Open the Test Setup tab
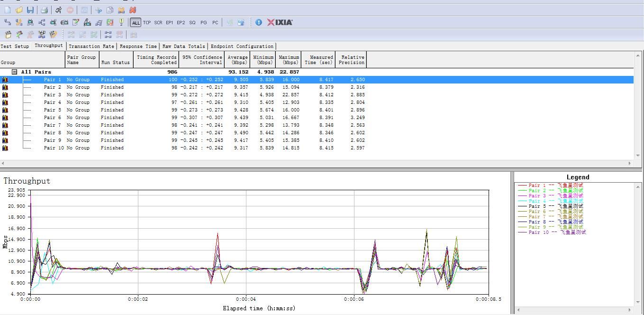Viewport: 644px width, 315px height. (15, 46)
